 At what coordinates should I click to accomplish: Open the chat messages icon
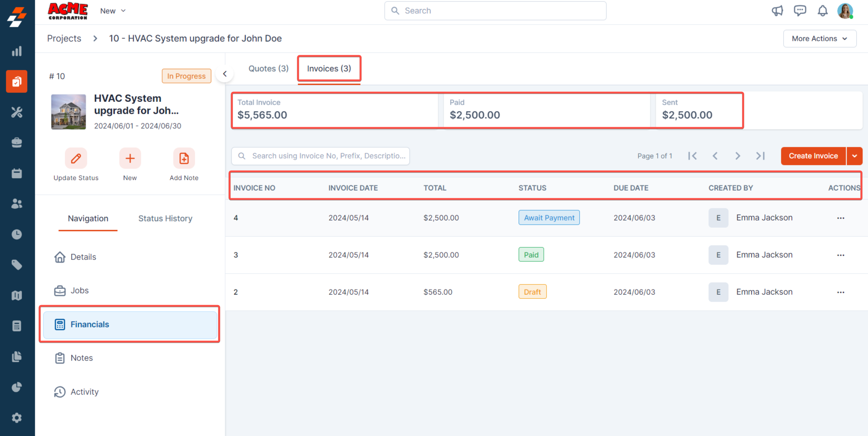coord(800,11)
